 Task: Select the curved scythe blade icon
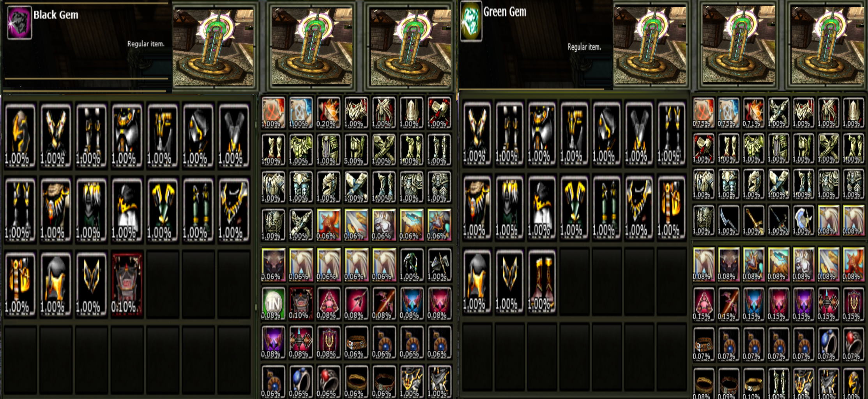click(x=728, y=221)
